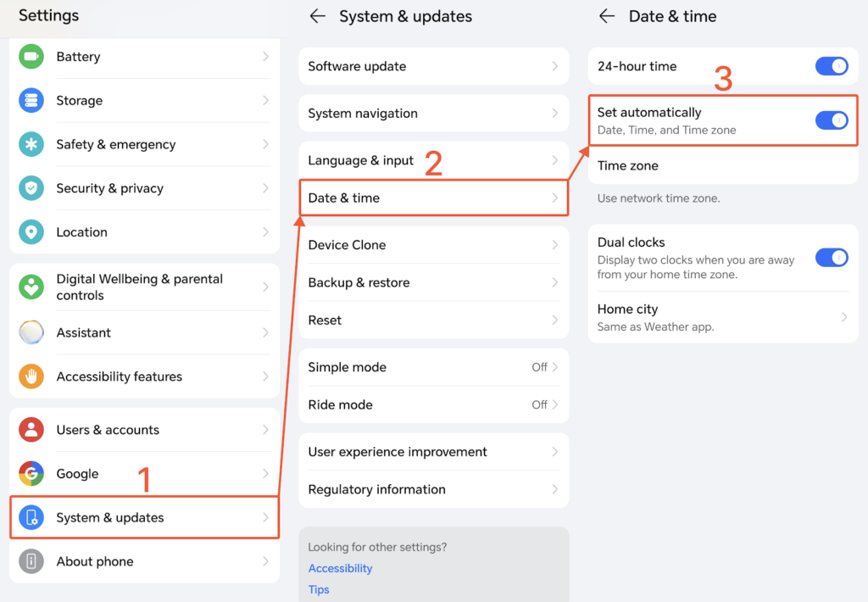Open Simple mode Off chevron
This screenshot has height=602, width=868.
tap(554, 367)
